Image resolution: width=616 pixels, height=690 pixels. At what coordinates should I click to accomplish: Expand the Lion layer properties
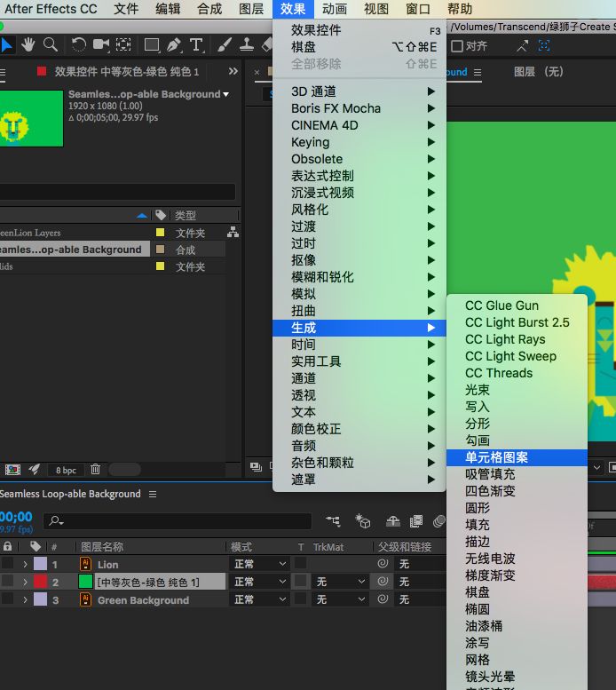(25, 564)
